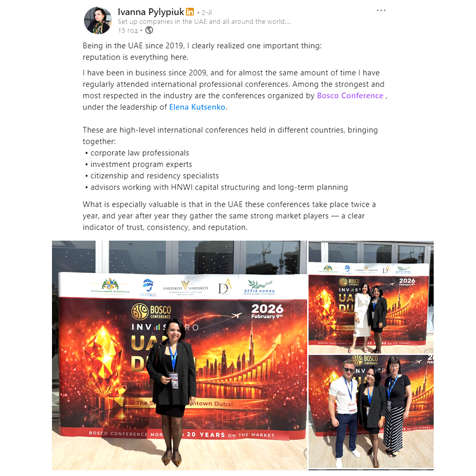Open the photo of two women together

pos(371,297)
